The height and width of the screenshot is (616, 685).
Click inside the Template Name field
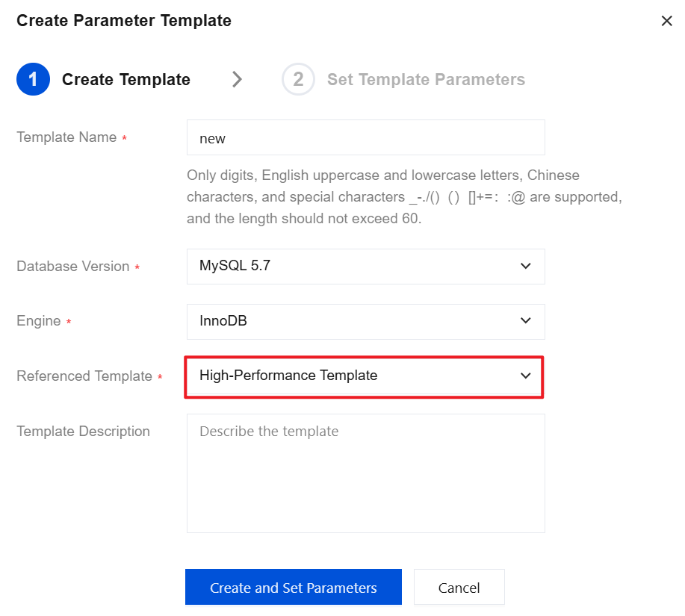[365, 137]
